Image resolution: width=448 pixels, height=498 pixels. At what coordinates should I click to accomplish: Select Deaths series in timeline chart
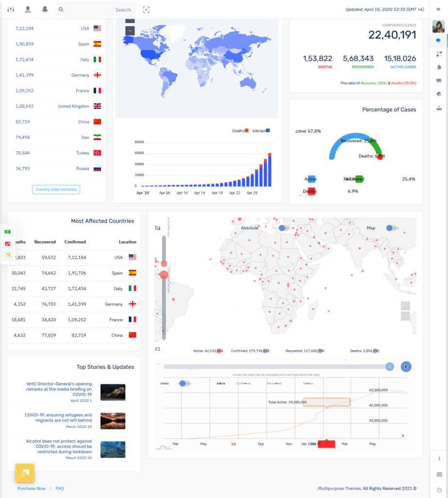click(308, 383)
